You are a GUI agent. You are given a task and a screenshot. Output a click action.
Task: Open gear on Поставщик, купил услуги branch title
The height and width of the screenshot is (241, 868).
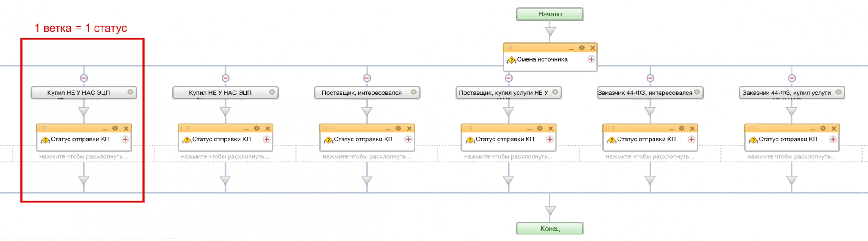point(555,92)
